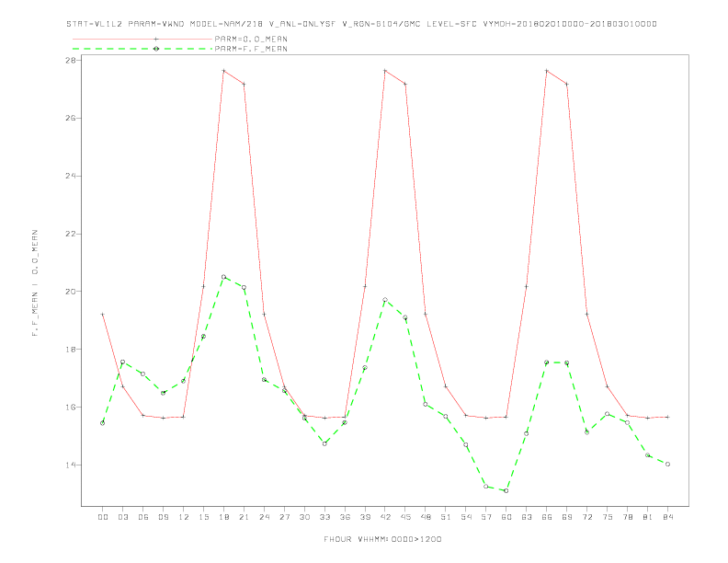This screenshot has width=728, height=563.
Task: Click x-axis forecast hour label 78
Action: (628, 517)
